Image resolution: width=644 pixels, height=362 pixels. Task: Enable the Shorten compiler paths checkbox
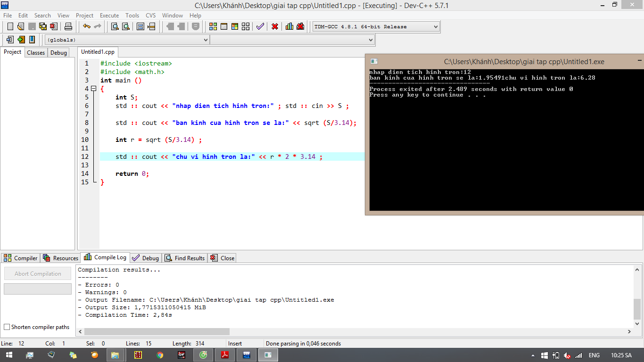click(x=7, y=327)
